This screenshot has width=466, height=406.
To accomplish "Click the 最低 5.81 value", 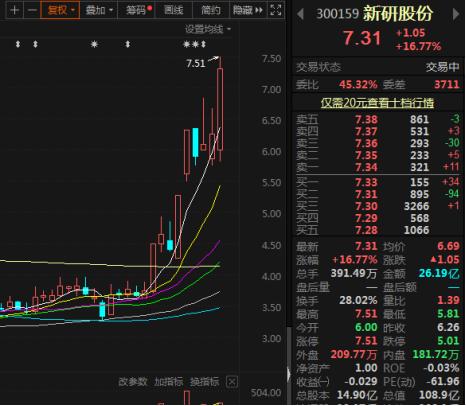I will pos(448,314).
